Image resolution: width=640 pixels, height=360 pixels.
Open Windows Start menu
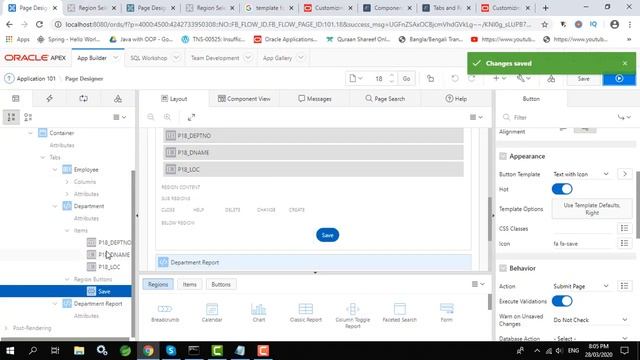pos(10,351)
